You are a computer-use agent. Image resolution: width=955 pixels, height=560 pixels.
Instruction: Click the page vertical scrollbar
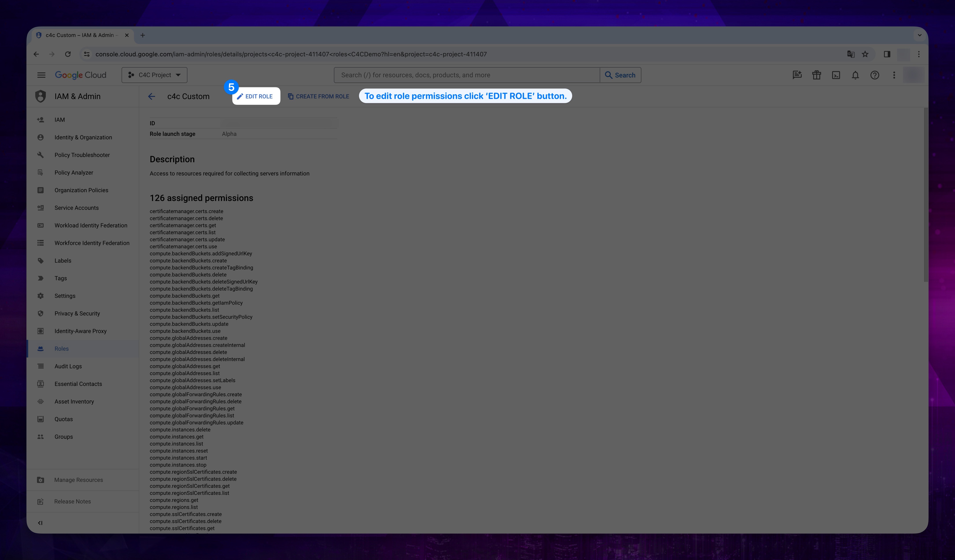point(926,195)
